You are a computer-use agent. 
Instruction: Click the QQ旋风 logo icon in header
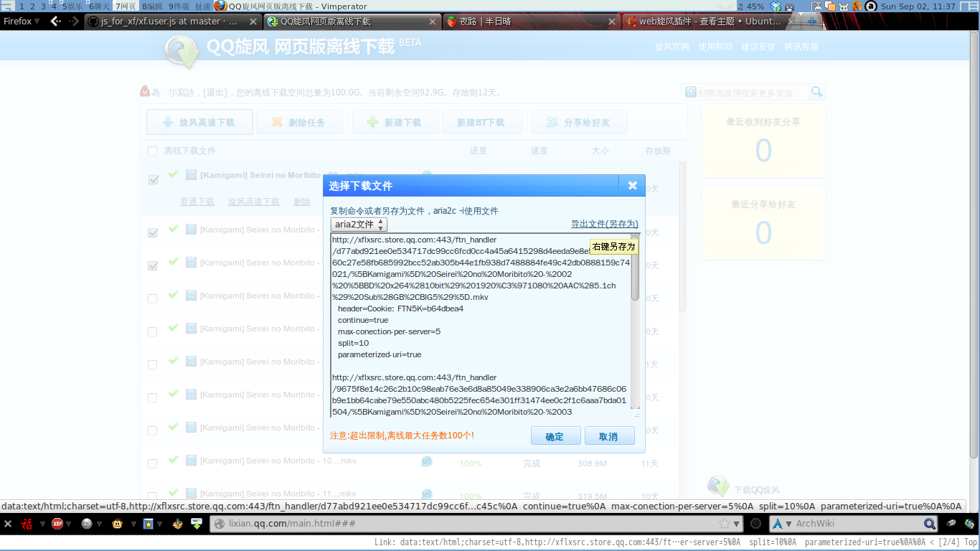[182, 52]
